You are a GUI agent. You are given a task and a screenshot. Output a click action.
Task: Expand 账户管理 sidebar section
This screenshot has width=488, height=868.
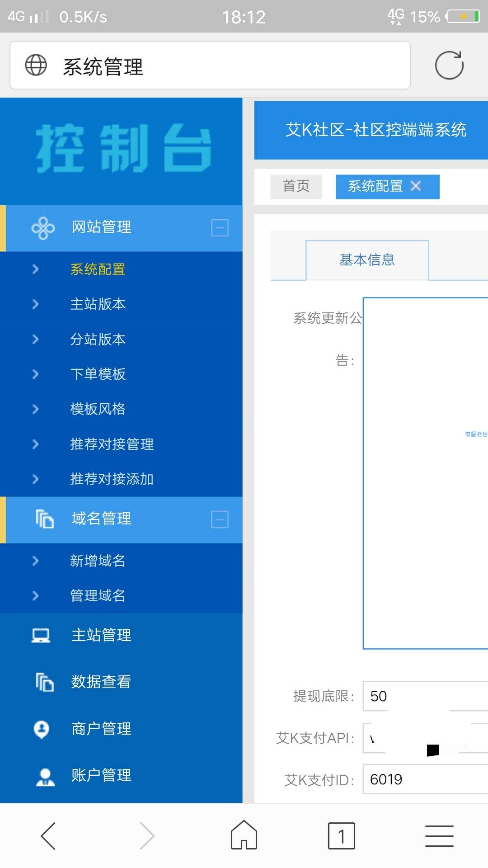point(121,776)
